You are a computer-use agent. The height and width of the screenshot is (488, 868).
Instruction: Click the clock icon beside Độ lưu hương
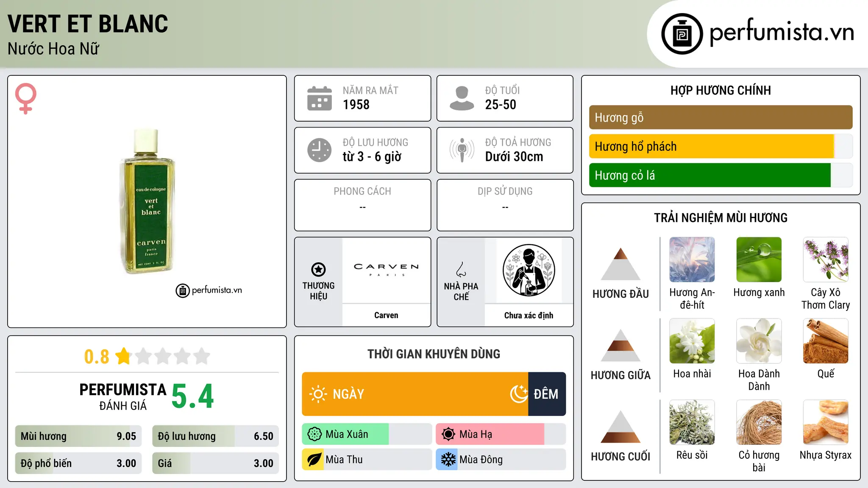(320, 150)
